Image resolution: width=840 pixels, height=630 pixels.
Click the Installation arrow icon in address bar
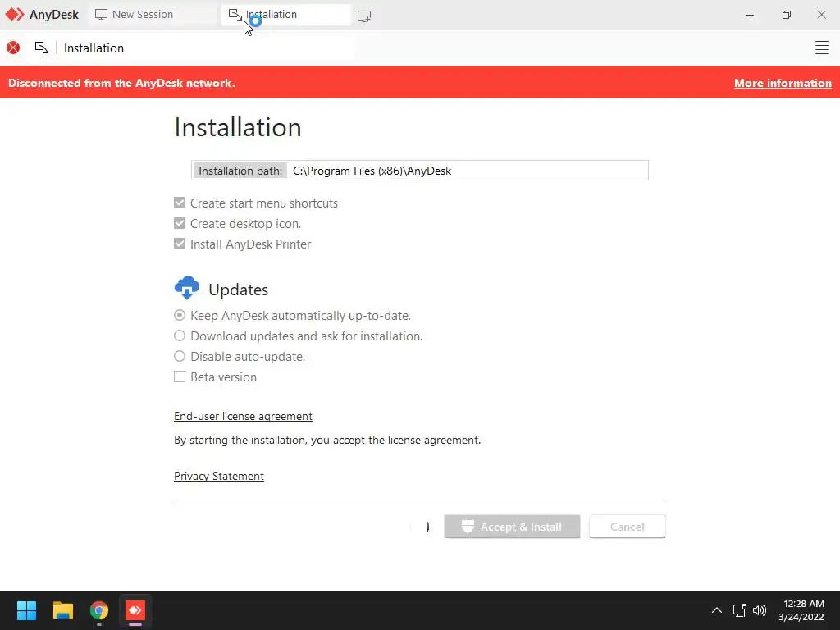click(x=42, y=48)
